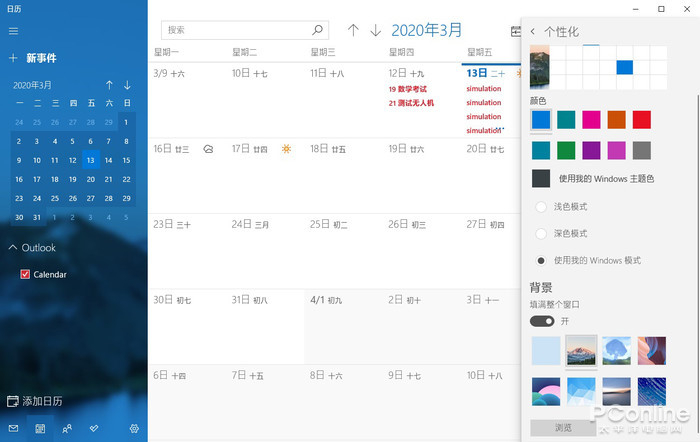
Task: Open the To Do checkmark icon
Action: click(94, 429)
